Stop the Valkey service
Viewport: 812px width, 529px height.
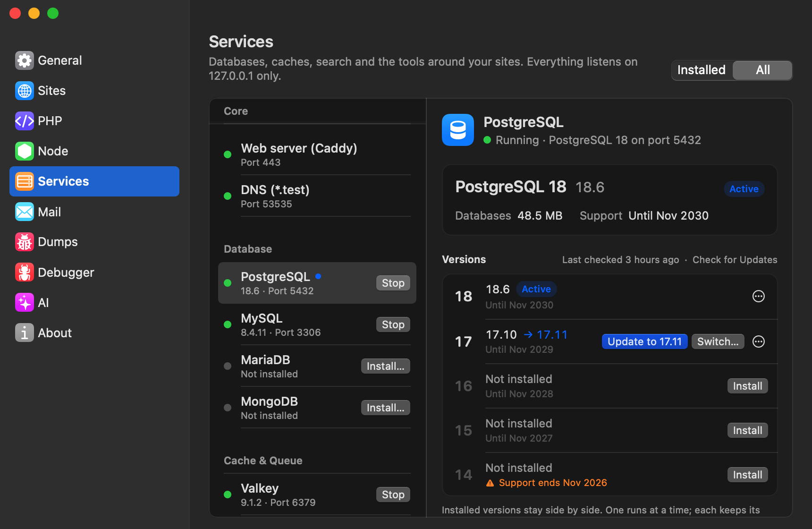pyautogui.click(x=393, y=495)
